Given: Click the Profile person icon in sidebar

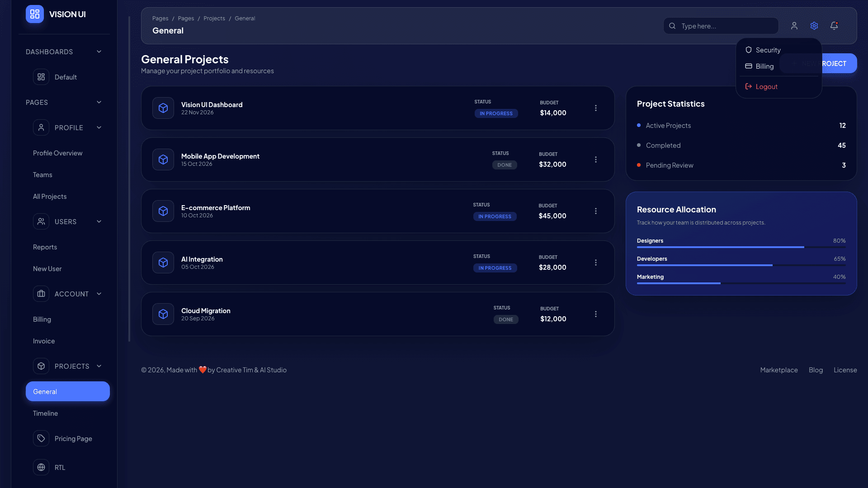Looking at the screenshot, I should pos(41,127).
